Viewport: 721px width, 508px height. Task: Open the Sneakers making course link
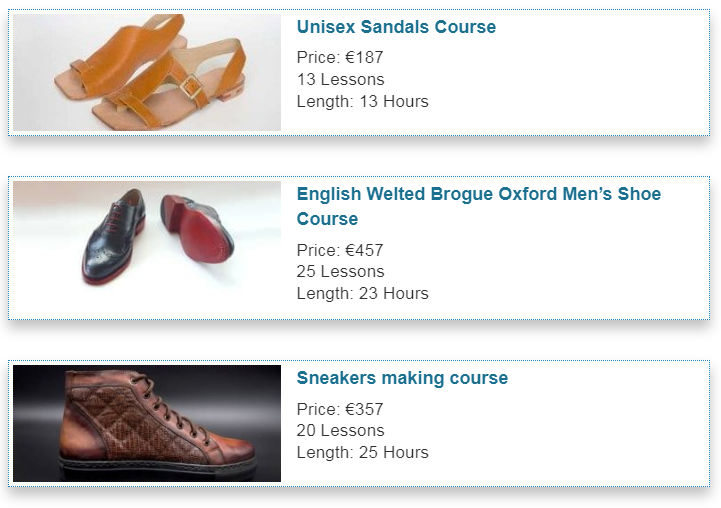coord(402,378)
